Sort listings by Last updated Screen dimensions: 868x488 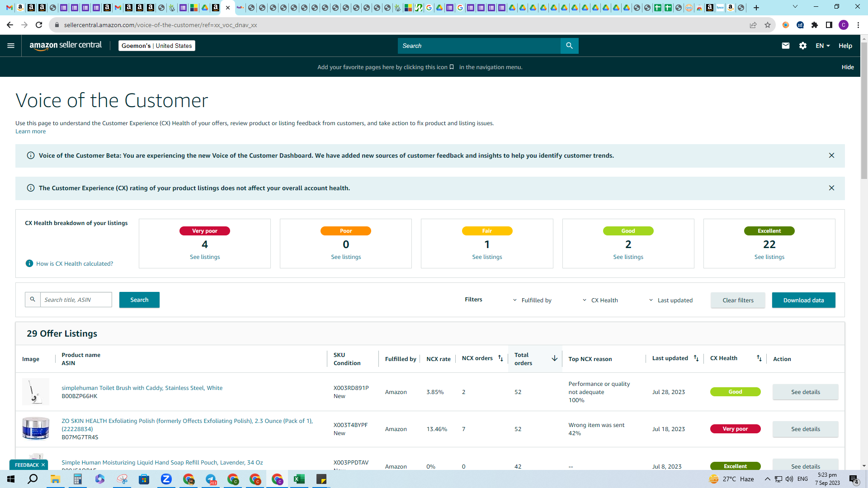point(696,358)
